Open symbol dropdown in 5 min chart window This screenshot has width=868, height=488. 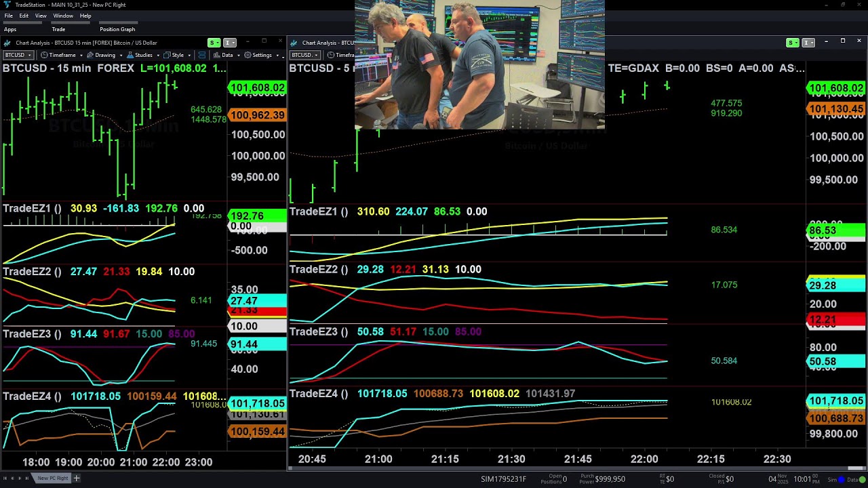click(x=304, y=55)
